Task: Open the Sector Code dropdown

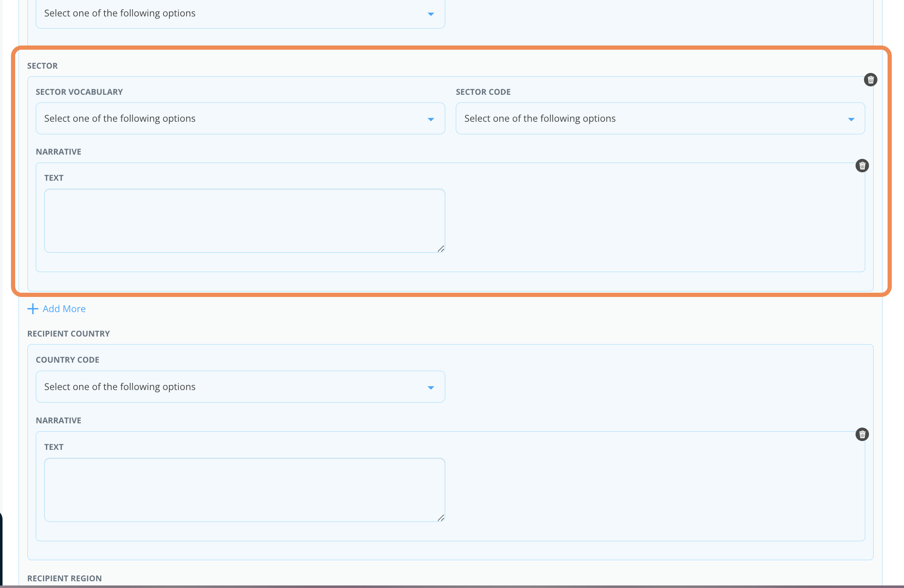Action: pyautogui.click(x=660, y=118)
